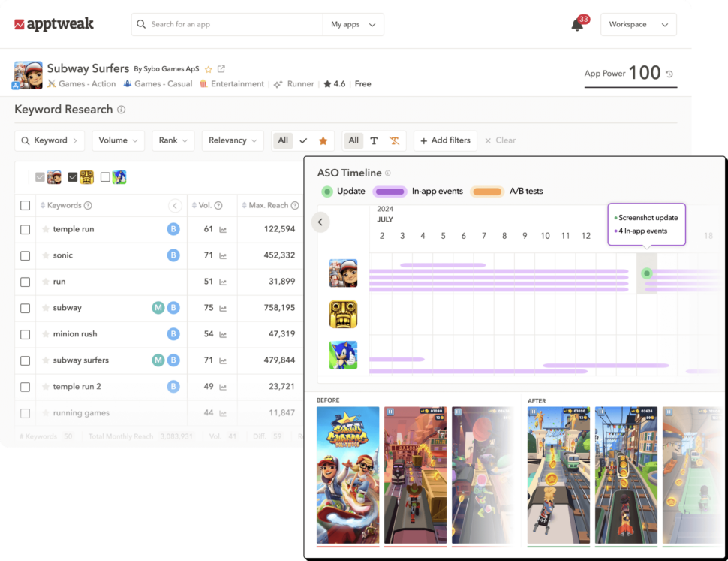
Task: Select the T metadata filter icon
Action: [x=374, y=140]
